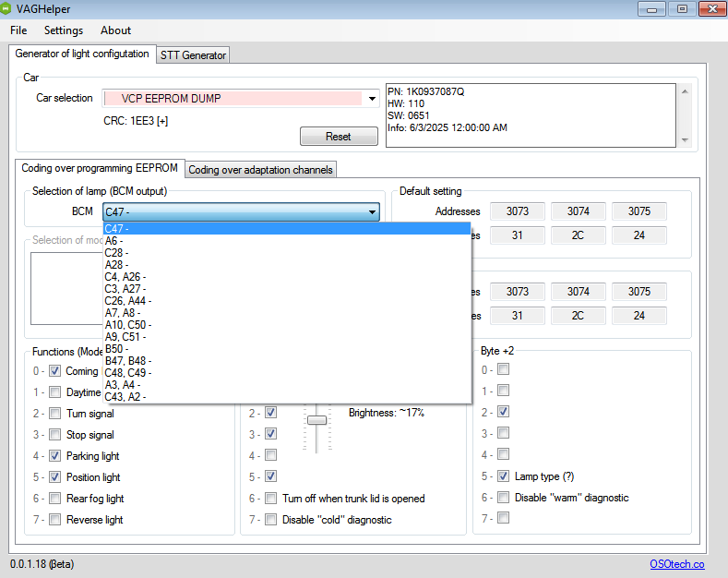Choose 'C3, A27 -' from the BCM list
Viewport: 728px width, 578px height.
point(287,289)
